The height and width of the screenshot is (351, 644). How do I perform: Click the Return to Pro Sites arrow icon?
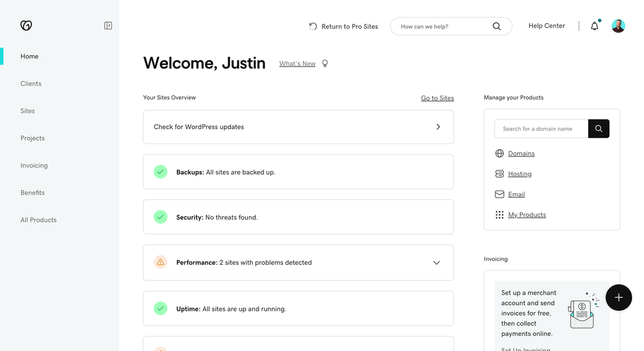[313, 26]
